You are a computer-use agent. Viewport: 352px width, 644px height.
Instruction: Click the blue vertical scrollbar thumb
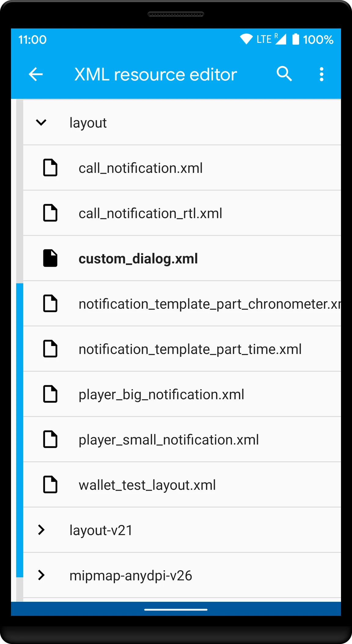point(20,430)
